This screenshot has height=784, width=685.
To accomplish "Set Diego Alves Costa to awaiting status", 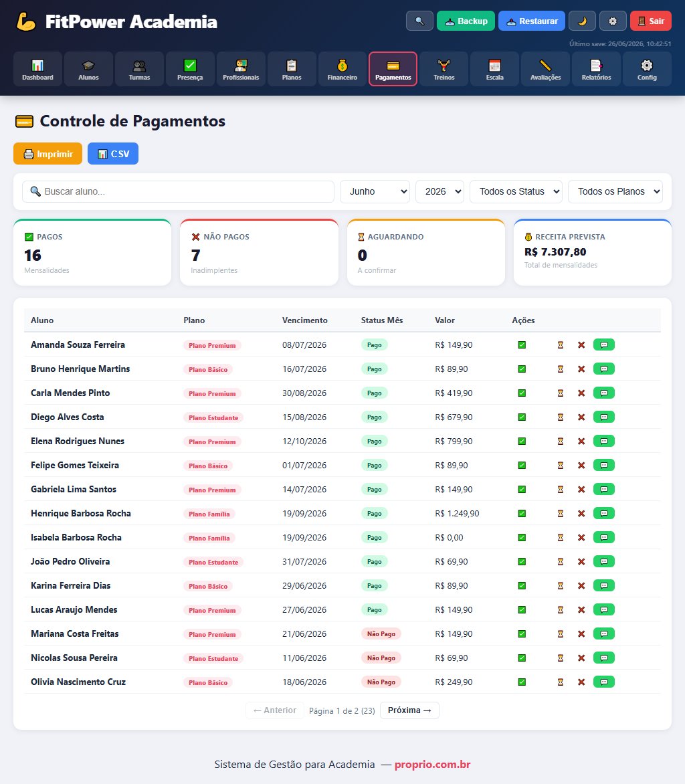I will pyautogui.click(x=561, y=417).
